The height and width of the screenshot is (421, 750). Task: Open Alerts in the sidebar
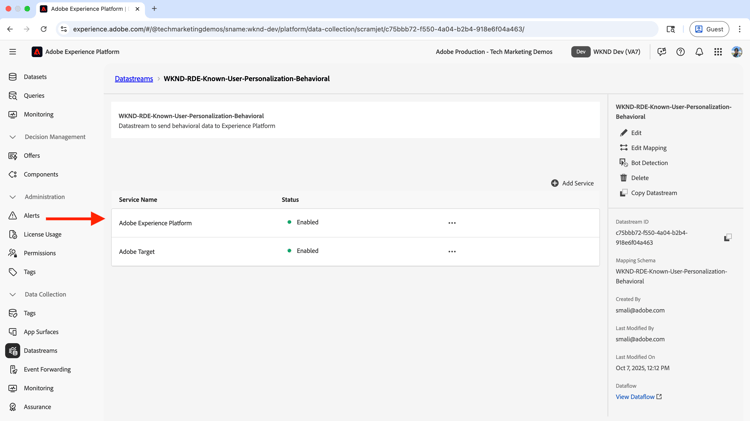32,216
